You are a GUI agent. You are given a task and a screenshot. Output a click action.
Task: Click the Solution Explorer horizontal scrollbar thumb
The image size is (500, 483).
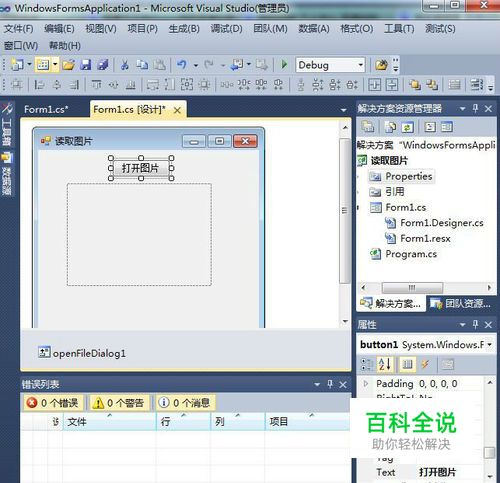point(412,288)
